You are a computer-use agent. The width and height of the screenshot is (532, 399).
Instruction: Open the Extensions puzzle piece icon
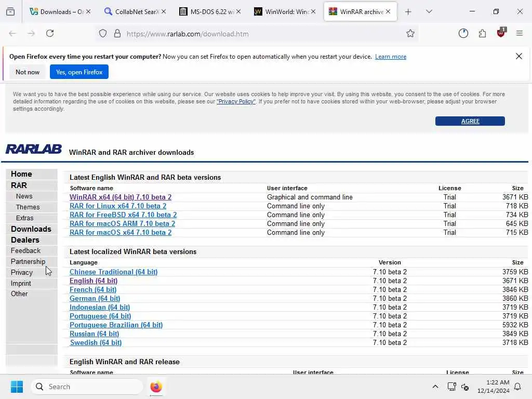click(x=482, y=33)
